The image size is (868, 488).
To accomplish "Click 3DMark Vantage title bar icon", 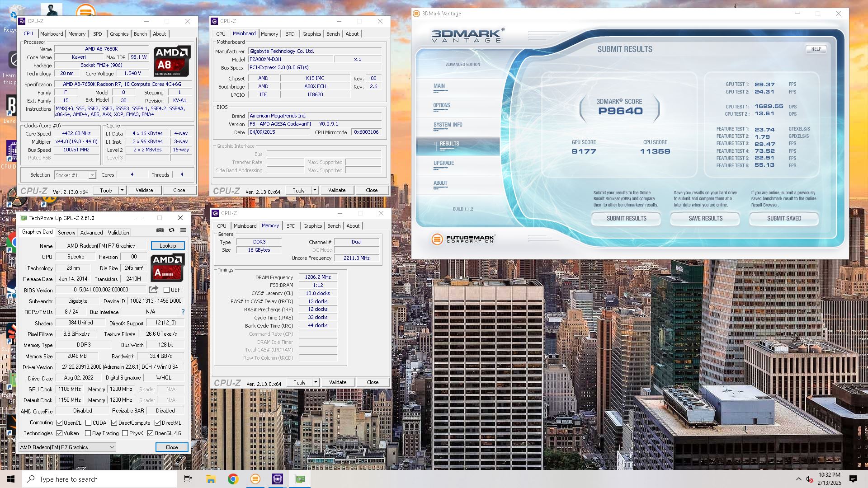I will [416, 14].
